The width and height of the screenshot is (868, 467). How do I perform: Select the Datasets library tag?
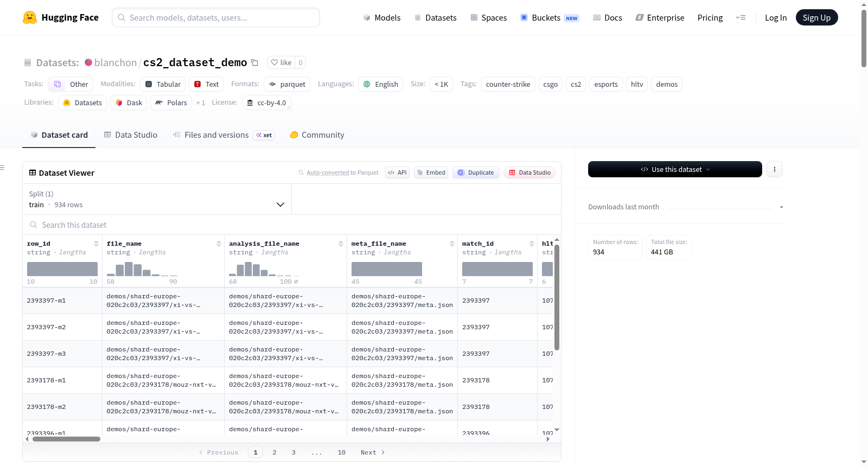[82, 103]
